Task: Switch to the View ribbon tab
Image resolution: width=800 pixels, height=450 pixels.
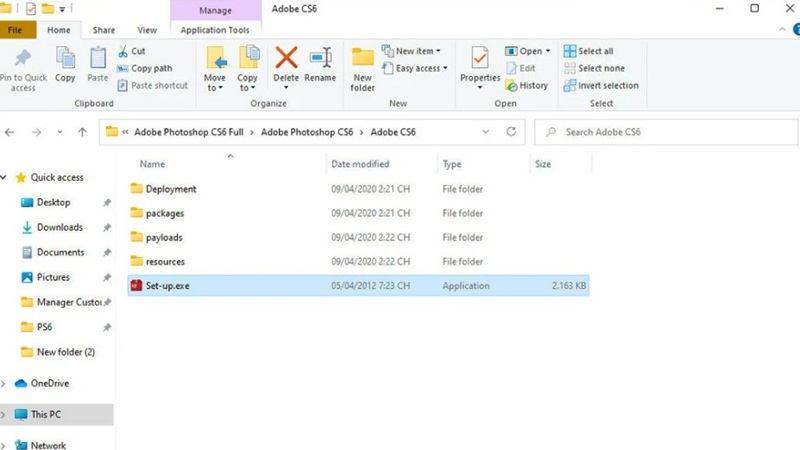Action: point(147,31)
